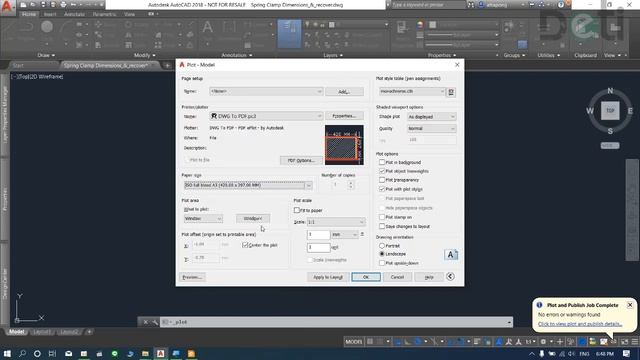Open the status bar customization menu icon
The image size is (640, 360).
click(634, 342)
